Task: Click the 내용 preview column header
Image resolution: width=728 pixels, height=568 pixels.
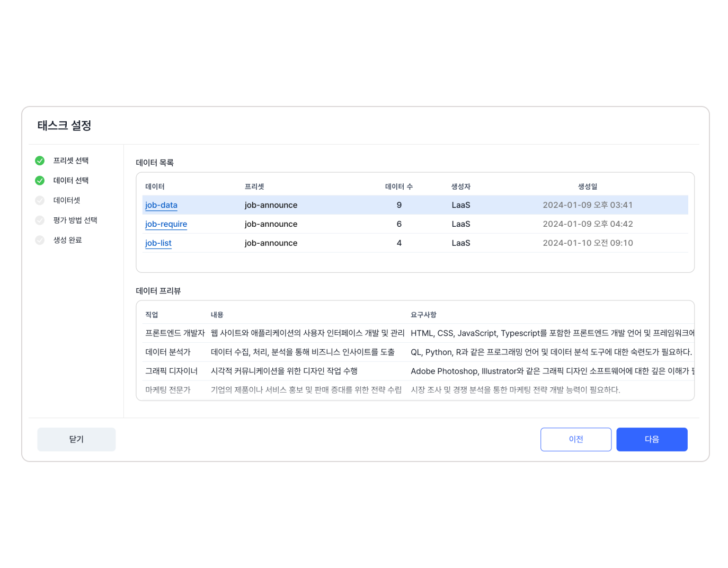Action: tap(217, 315)
